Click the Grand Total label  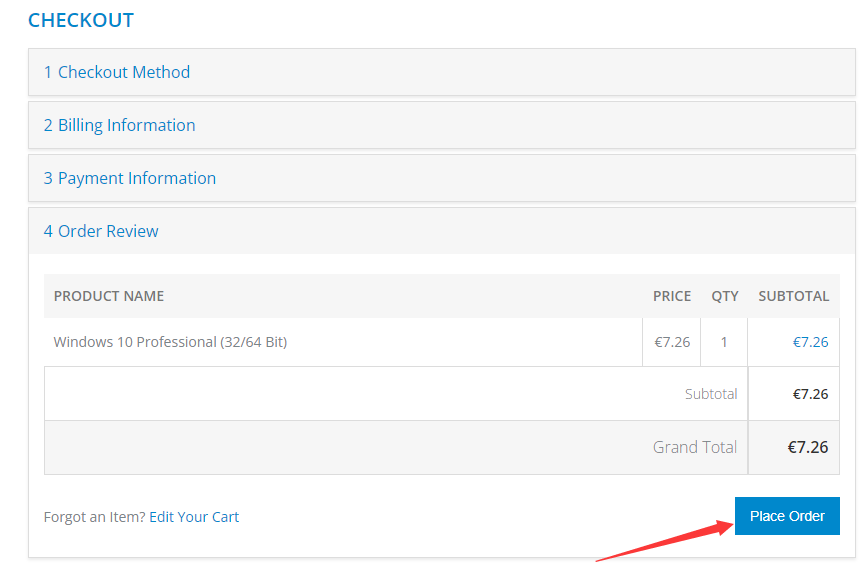[695, 447]
